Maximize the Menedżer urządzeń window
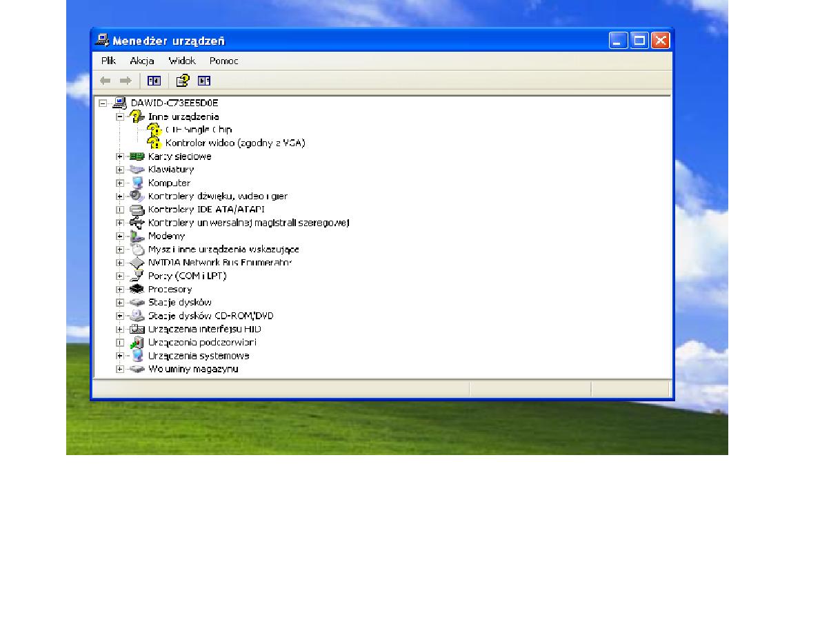This screenshot has height=635, width=840. click(639, 41)
